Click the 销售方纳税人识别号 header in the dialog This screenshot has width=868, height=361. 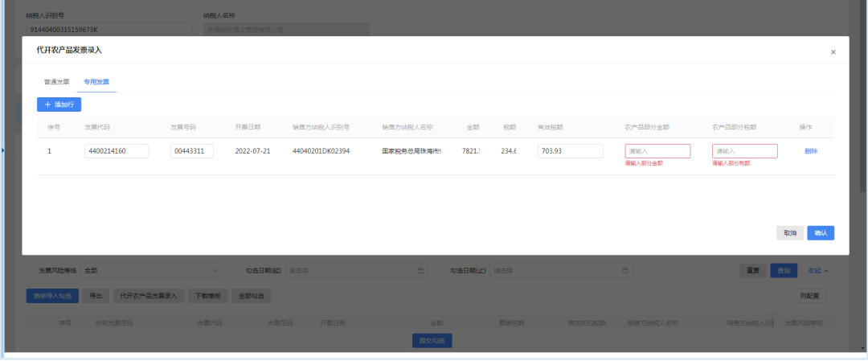(x=321, y=127)
